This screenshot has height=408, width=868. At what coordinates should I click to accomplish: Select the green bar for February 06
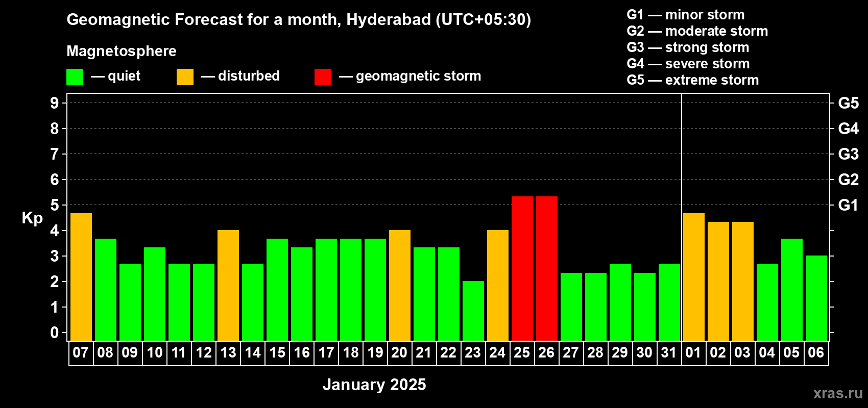click(x=816, y=298)
